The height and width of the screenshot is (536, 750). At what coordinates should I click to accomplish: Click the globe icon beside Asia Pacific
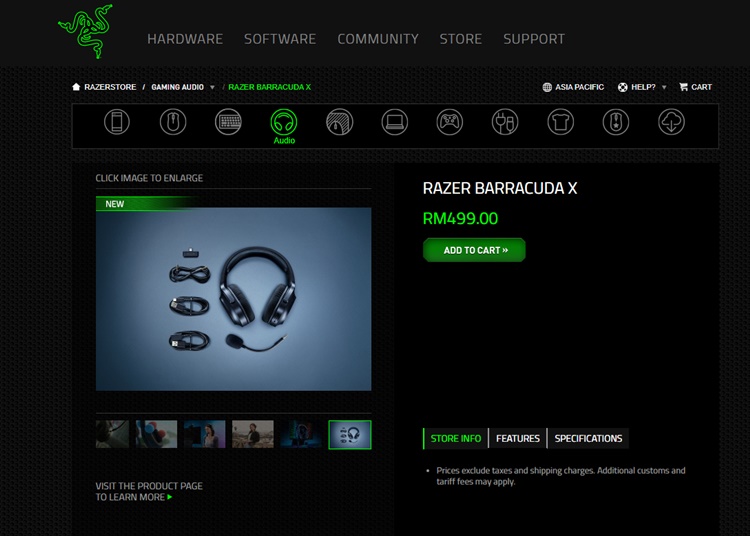click(x=547, y=87)
